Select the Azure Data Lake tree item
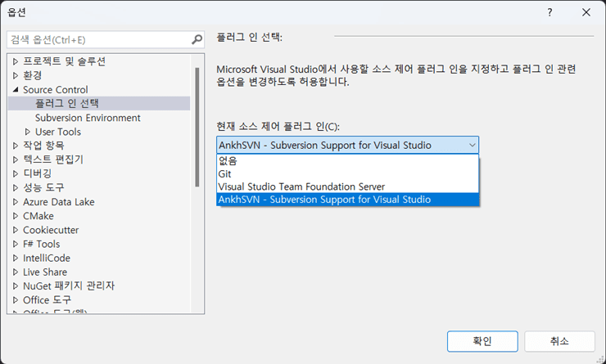 (58, 202)
